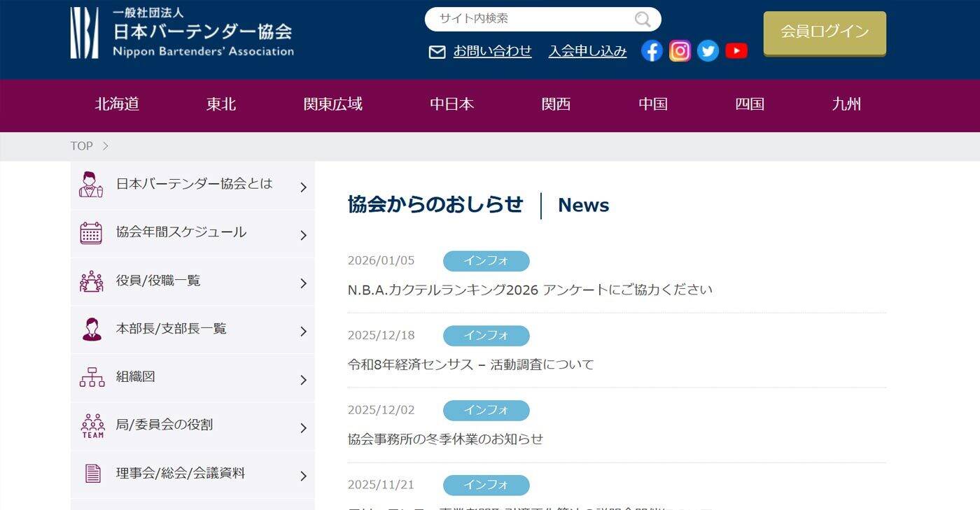Click the Nippon Bartenders' Association logo
This screenshot has height=510, width=980.
pyautogui.click(x=182, y=33)
